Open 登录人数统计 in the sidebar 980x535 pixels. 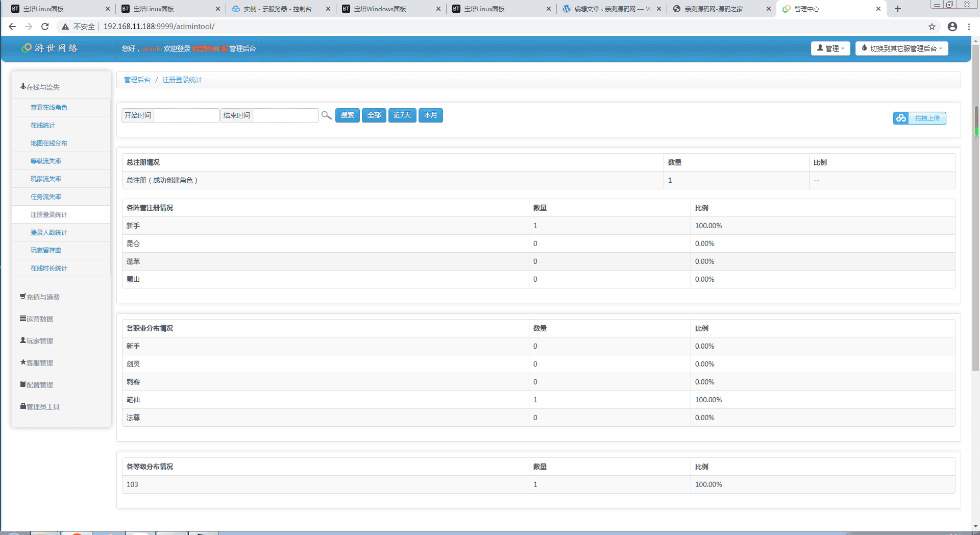tap(61, 232)
